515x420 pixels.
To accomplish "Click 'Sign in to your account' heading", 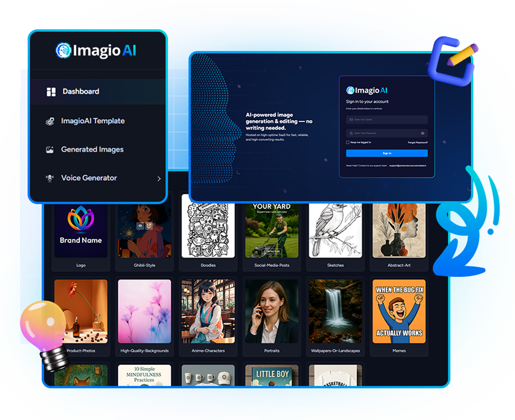I will 367,101.
